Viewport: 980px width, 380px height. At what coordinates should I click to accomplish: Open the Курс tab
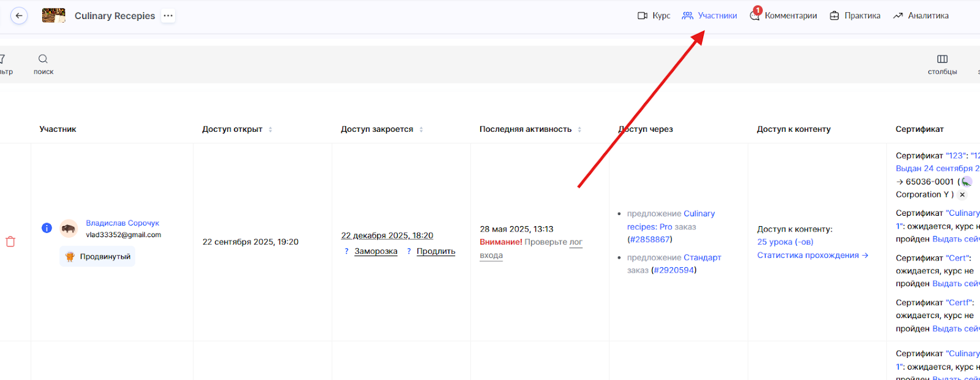click(x=654, y=16)
